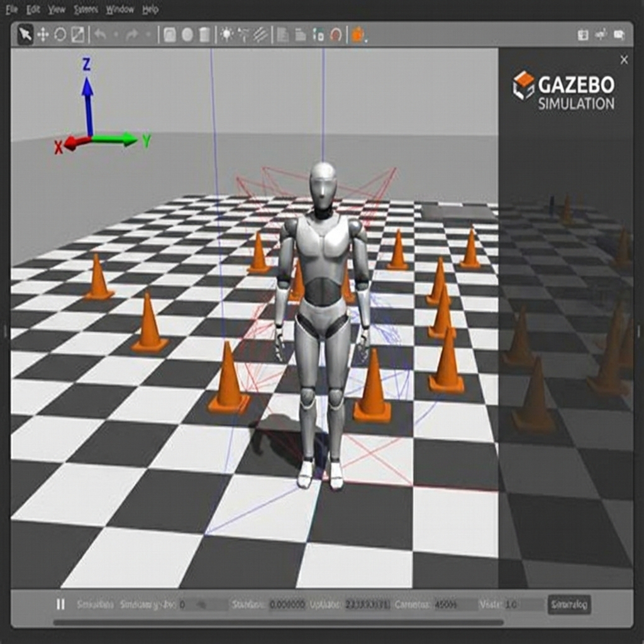This screenshot has height=644, width=644.
Task: Insert a cylinder shape
Action: click(x=204, y=35)
